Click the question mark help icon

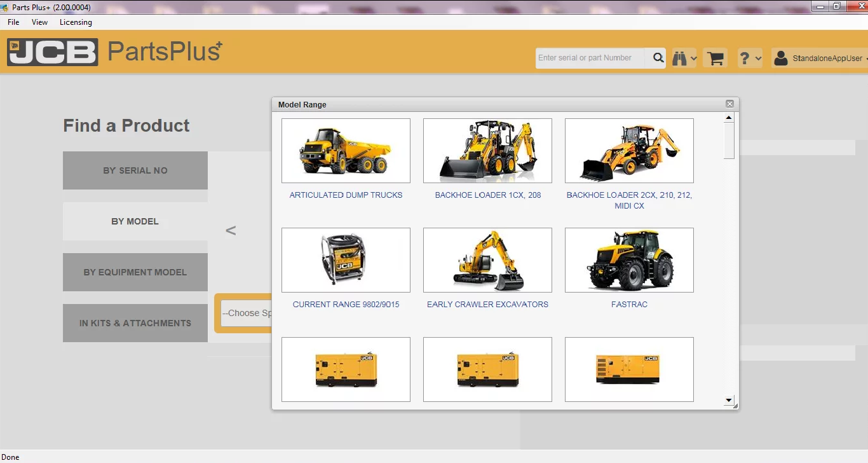click(x=745, y=57)
